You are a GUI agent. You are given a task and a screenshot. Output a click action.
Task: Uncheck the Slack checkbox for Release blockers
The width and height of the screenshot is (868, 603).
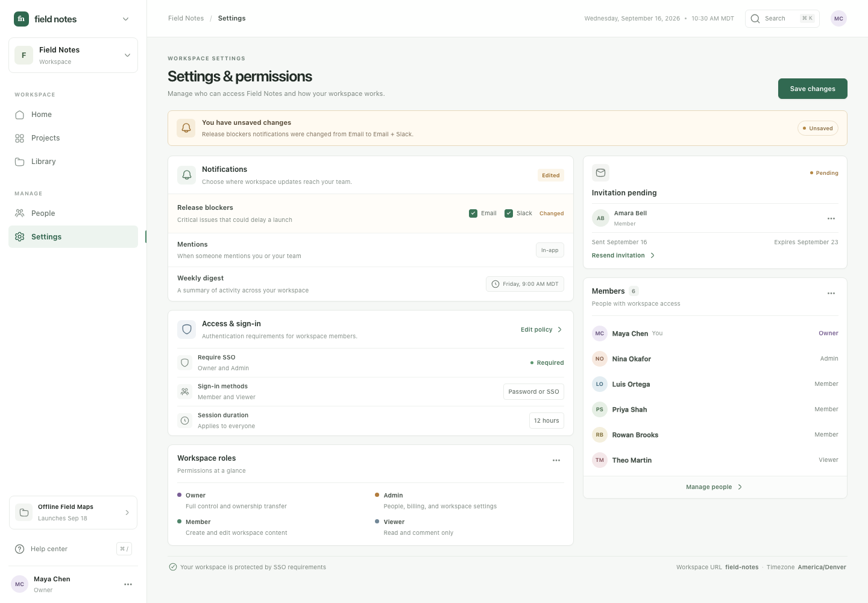coord(509,213)
